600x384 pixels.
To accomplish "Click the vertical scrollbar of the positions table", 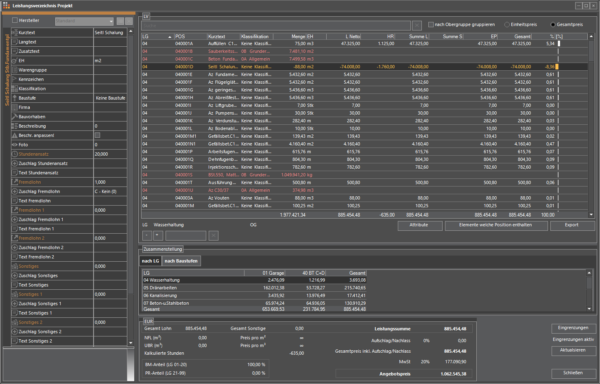I will (591, 125).
